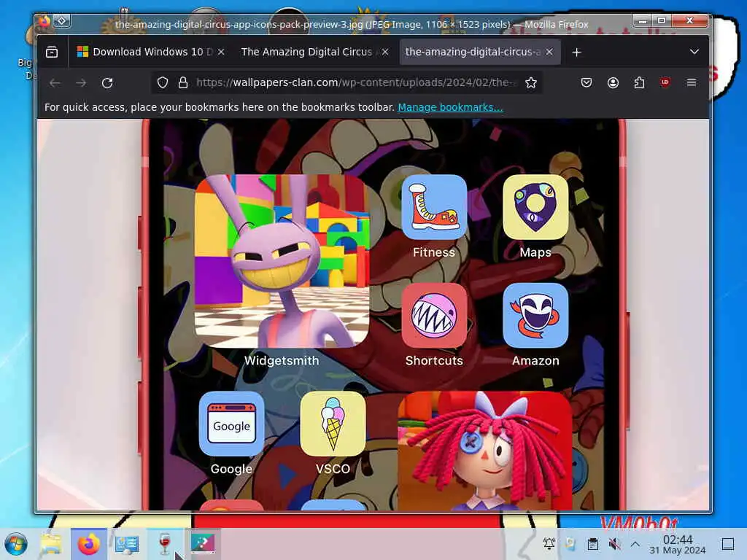Click the Widgetsmith label text

pyautogui.click(x=282, y=360)
